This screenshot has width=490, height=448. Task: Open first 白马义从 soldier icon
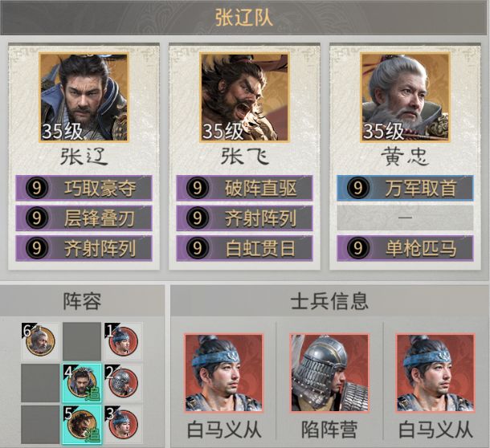click(224, 373)
